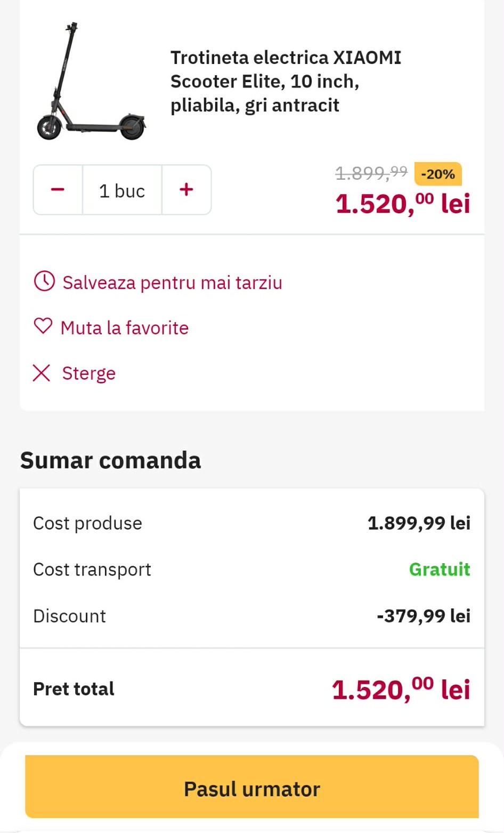This screenshot has width=504, height=833.
Task: Click the "Cost produse" label
Action: click(87, 523)
